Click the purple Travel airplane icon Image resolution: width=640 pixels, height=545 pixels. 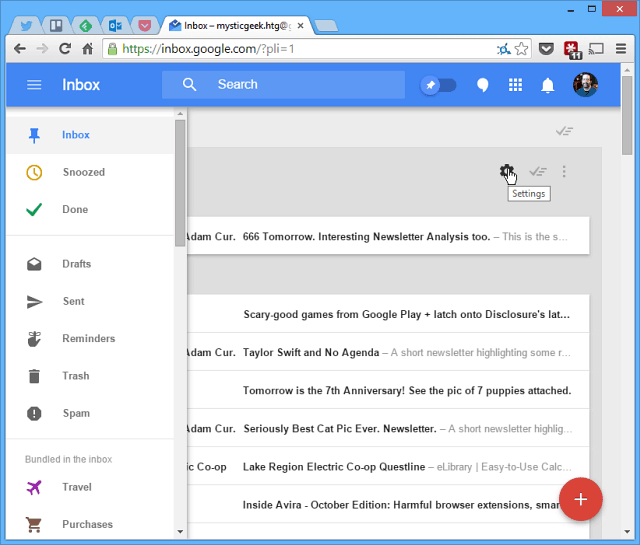pos(34,487)
